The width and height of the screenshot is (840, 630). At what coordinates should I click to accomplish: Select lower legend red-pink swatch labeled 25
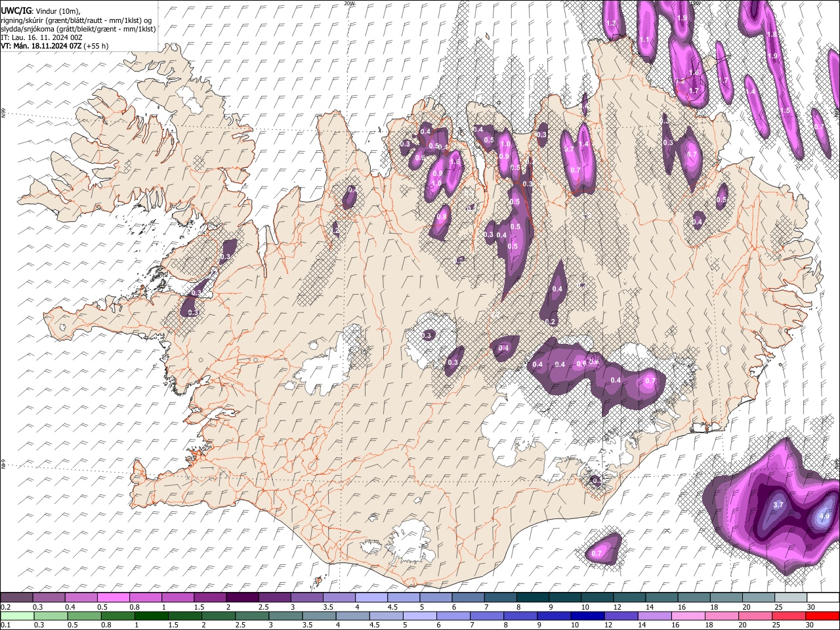tap(789, 616)
